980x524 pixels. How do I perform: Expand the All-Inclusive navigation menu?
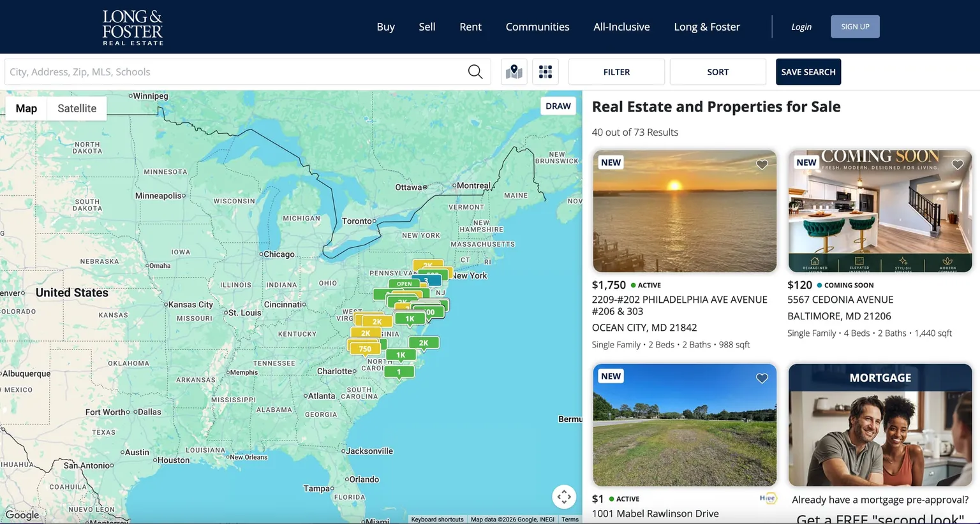click(x=621, y=27)
